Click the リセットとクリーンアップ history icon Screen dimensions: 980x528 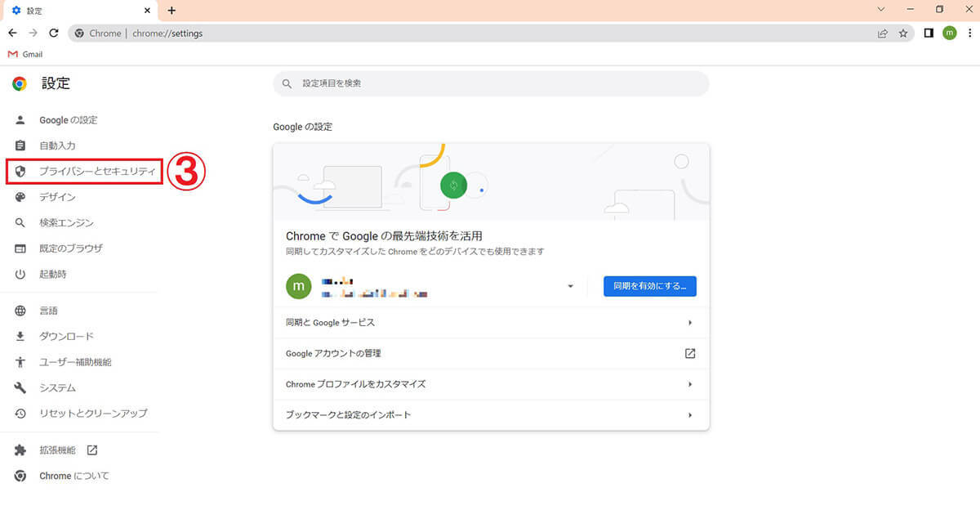pos(20,413)
